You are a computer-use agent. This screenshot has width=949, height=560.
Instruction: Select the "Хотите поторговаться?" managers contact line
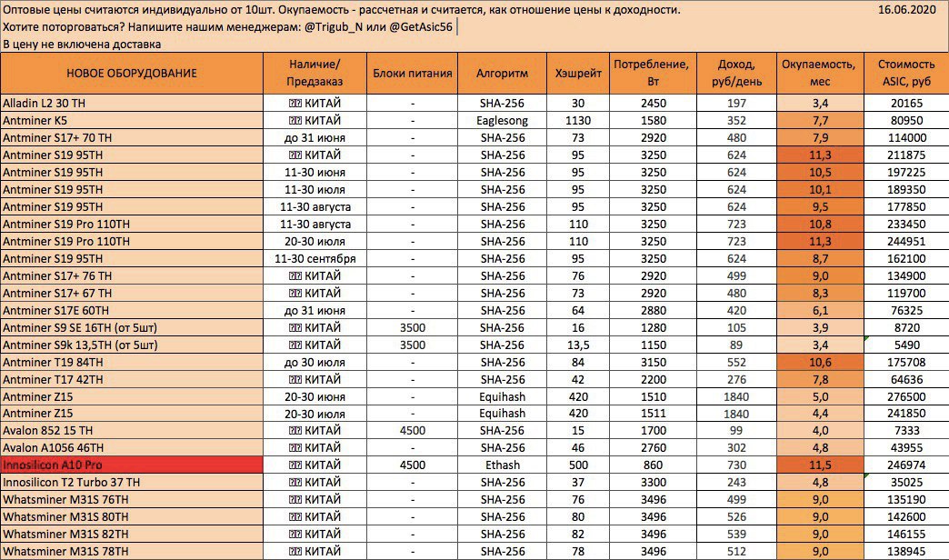tap(227, 27)
